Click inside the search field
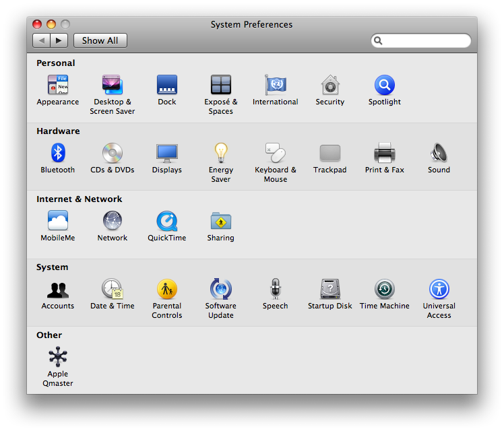 pos(421,40)
